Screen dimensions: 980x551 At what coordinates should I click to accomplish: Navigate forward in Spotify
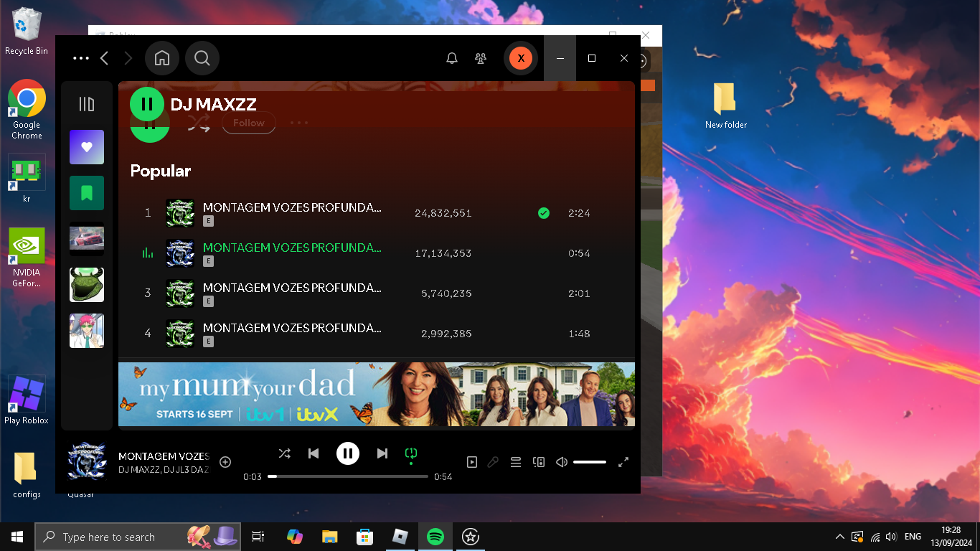(128, 58)
